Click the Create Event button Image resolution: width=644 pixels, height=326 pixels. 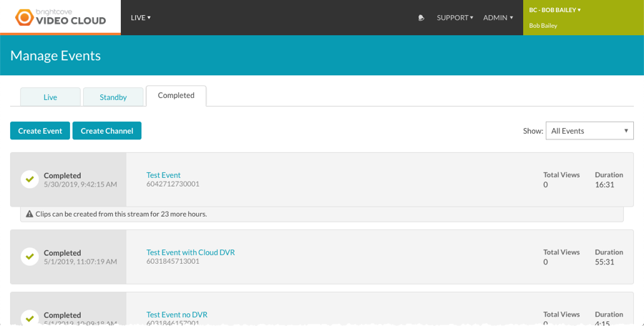click(40, 131)
